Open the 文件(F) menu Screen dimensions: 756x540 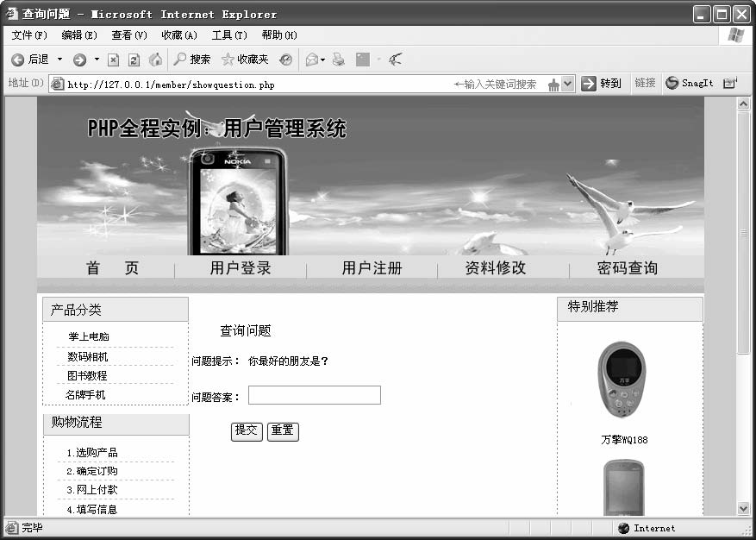29,35
